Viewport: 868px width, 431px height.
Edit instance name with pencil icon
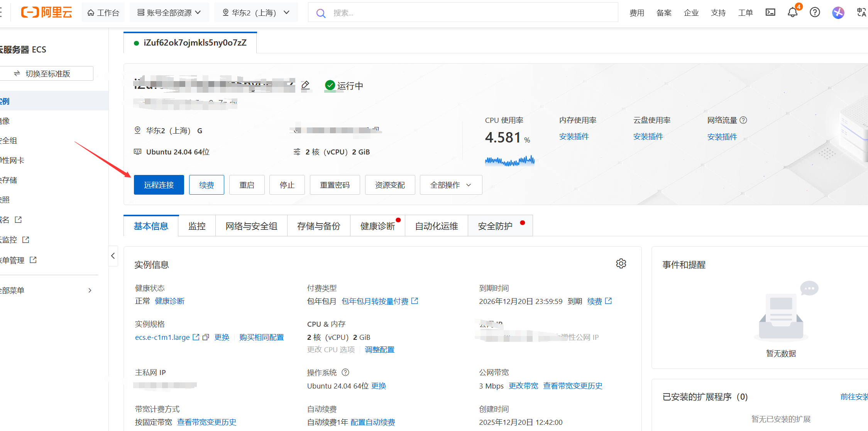coord(305,85)
